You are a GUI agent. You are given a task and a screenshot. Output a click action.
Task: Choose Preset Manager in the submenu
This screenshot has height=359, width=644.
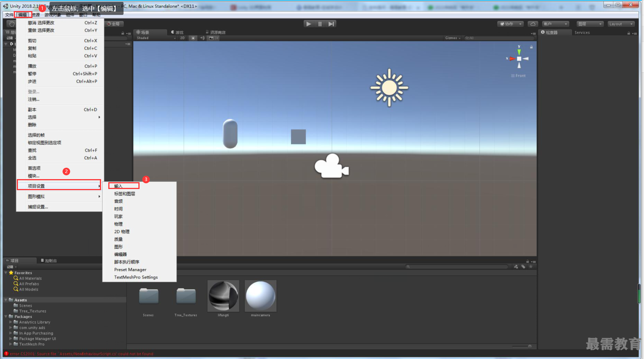point(140,269)
